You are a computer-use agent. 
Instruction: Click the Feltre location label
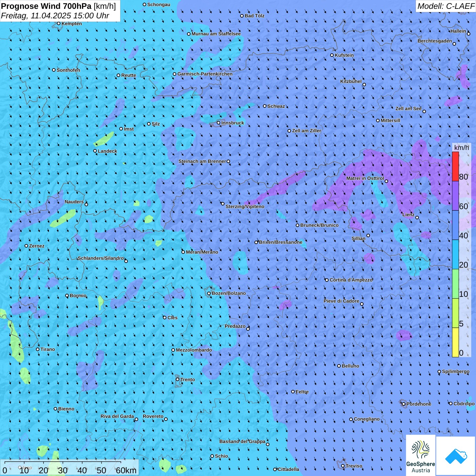[302, 392]
